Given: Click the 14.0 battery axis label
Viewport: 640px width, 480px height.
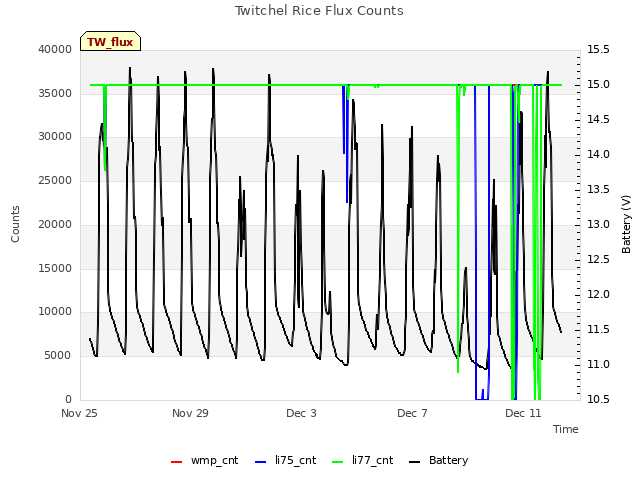Looking at the screenshot, I should coord(598,154).
